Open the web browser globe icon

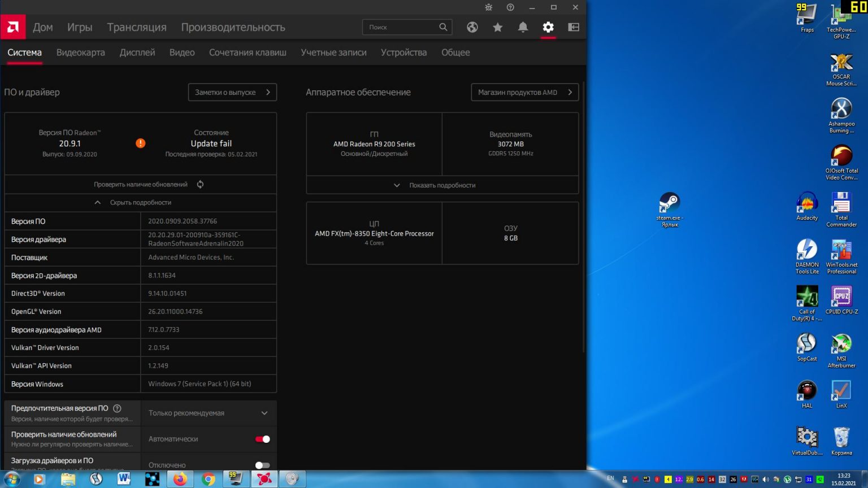point(472,27)
